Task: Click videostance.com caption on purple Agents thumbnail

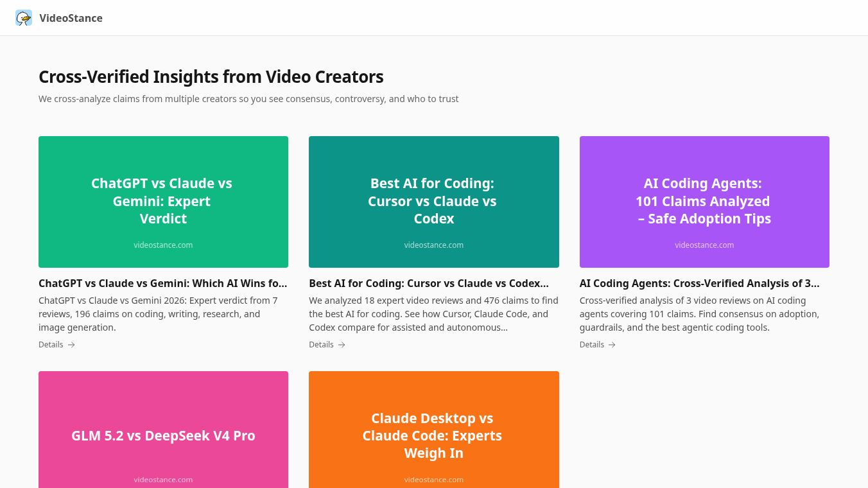Action: [x=704, y=245]
